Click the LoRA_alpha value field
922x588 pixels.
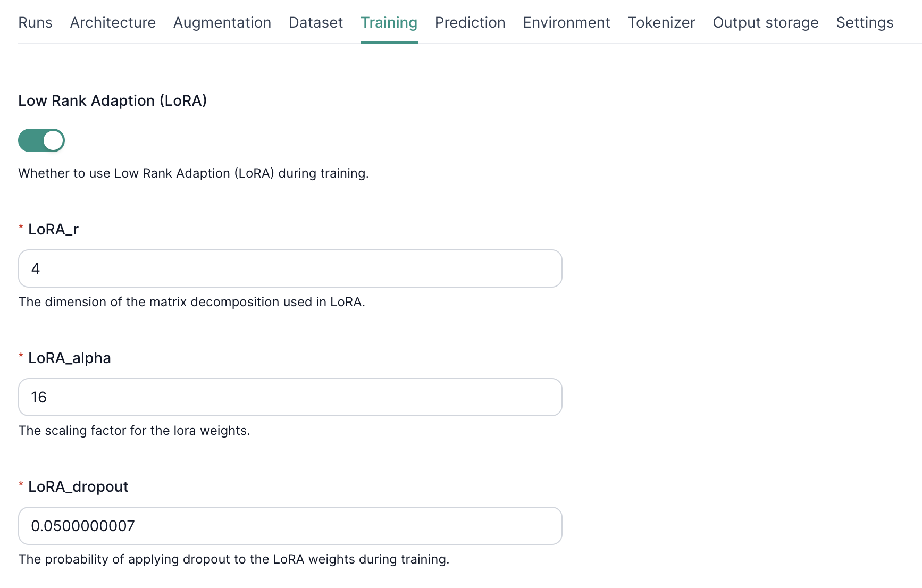[x=290, y=397]
